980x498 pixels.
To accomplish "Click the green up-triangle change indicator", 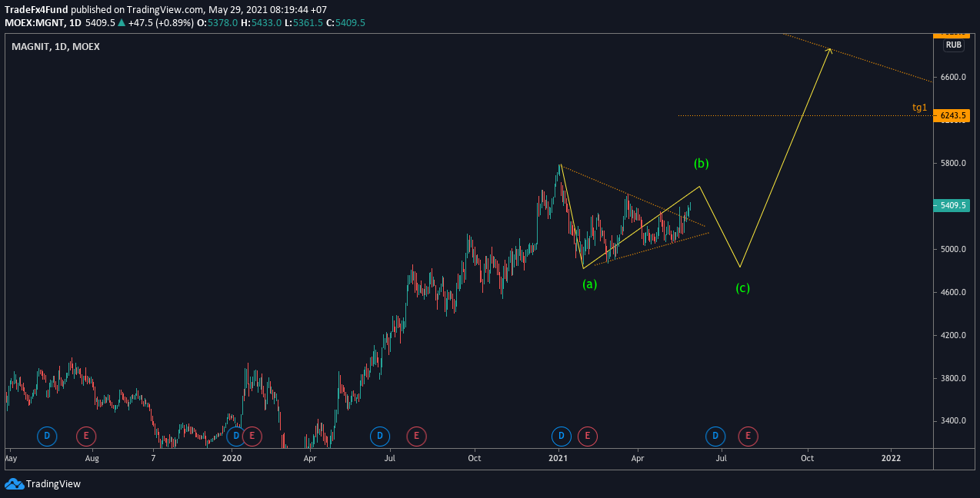I will tap(122, 23).
